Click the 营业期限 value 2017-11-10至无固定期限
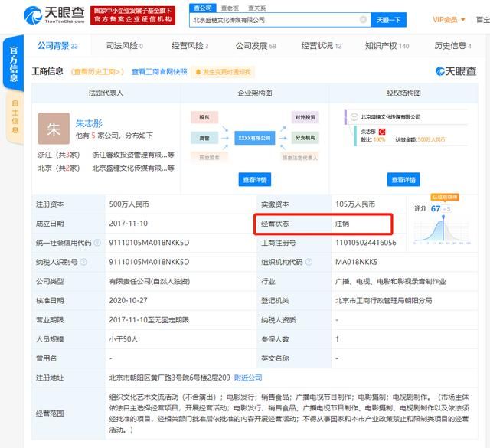Image resolution: width=490 pixels, height=448 pixels. (x=149, y=320)
